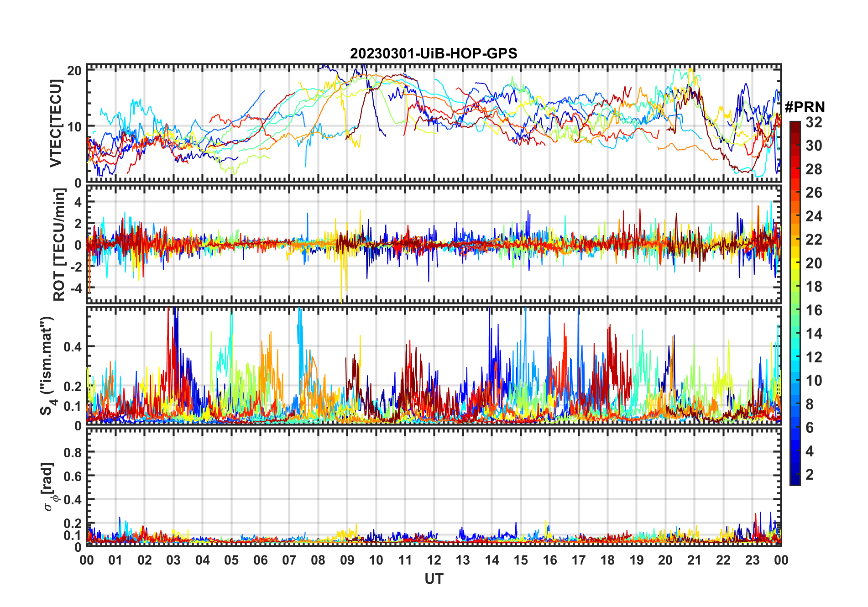The height and width of the screenshot is (607, 868).
Task: Click colorbar tick label 26
Action: pyautogui.click(x=814, y=193)
